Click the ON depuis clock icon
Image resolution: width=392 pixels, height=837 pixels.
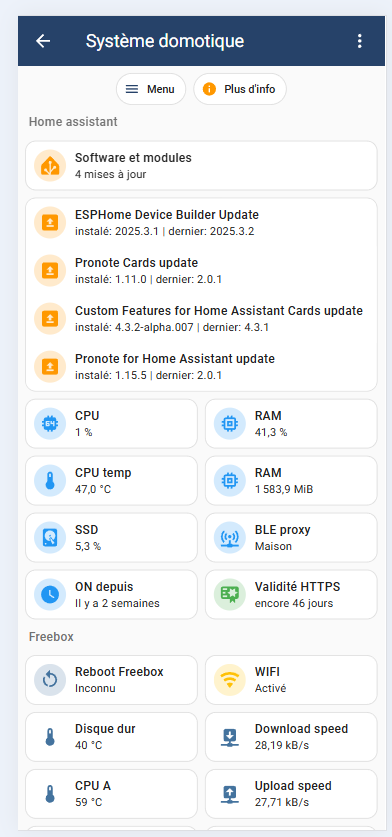tap(50, 595)
